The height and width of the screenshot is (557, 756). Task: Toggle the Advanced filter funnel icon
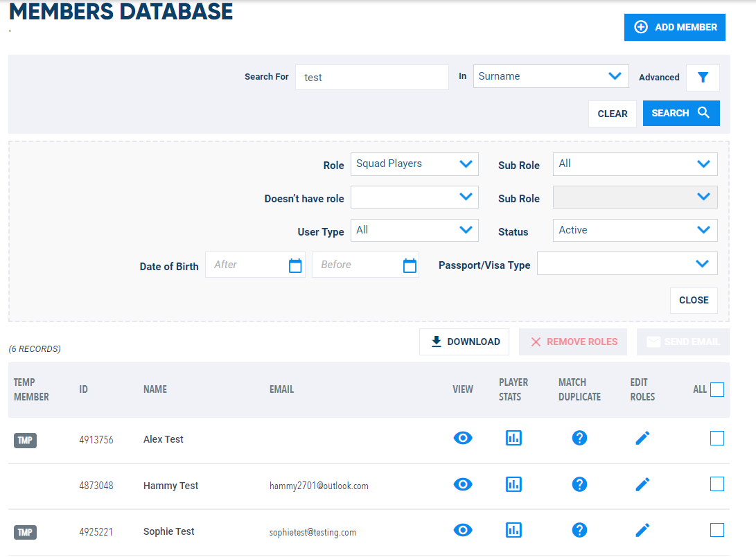[x=703, y=78]
